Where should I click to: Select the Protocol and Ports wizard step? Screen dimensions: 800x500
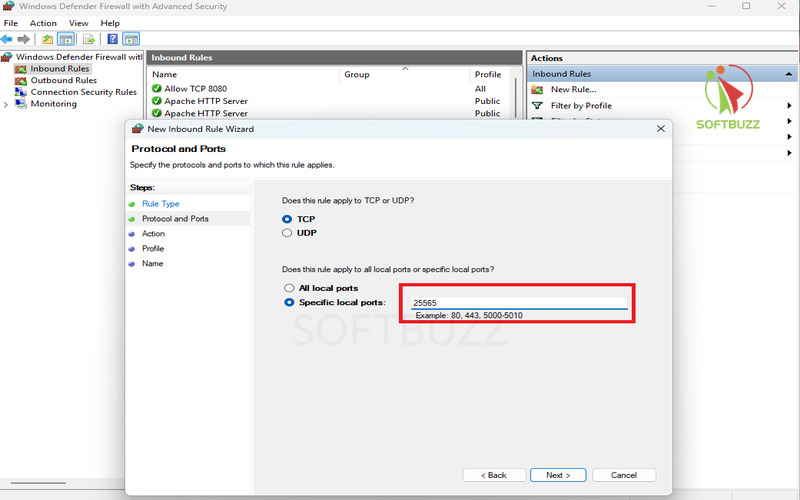[x=175, y=218]
